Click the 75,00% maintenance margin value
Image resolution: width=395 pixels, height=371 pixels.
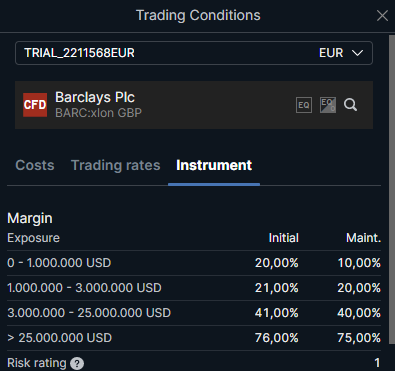pyautogui.click(x=359, y=338)
